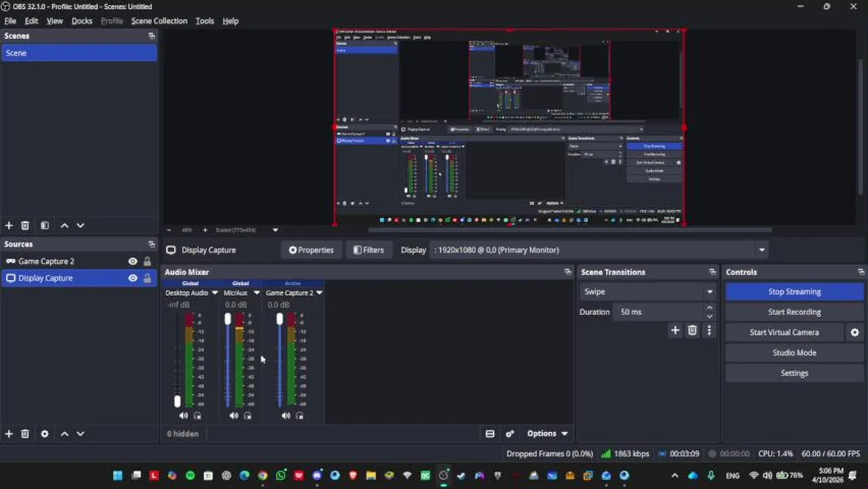Viewport: 868px width, 489px height.
Task: Toggle audio monitoring for the Game Capture 2 channel
Action: pos(300,416)
